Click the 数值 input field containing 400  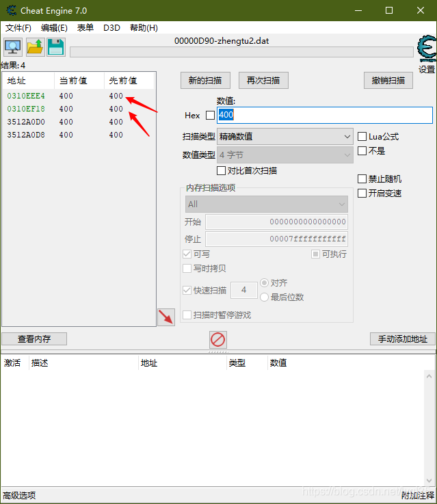coord(325,115)
